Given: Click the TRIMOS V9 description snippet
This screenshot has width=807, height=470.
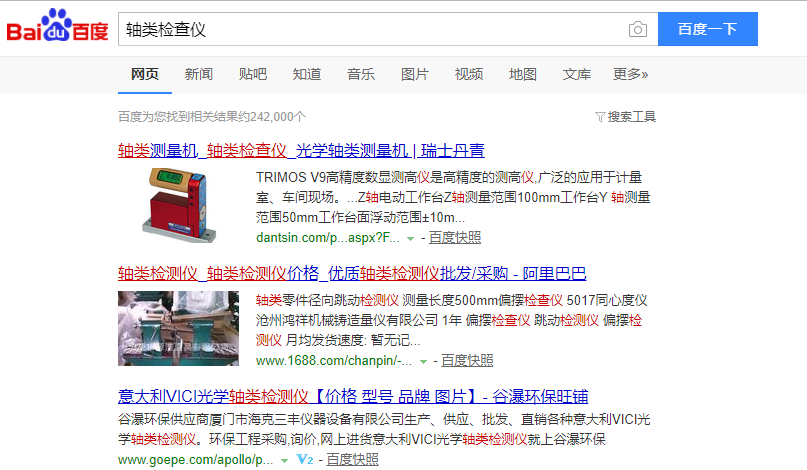Looking at the screenshot, I should click(x=453, y=197).
